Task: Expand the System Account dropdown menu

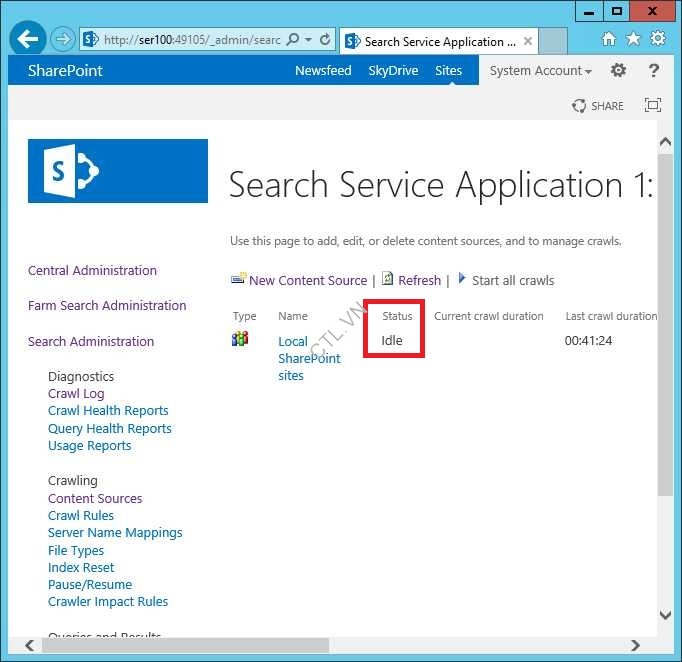Action: click(540, 71)
